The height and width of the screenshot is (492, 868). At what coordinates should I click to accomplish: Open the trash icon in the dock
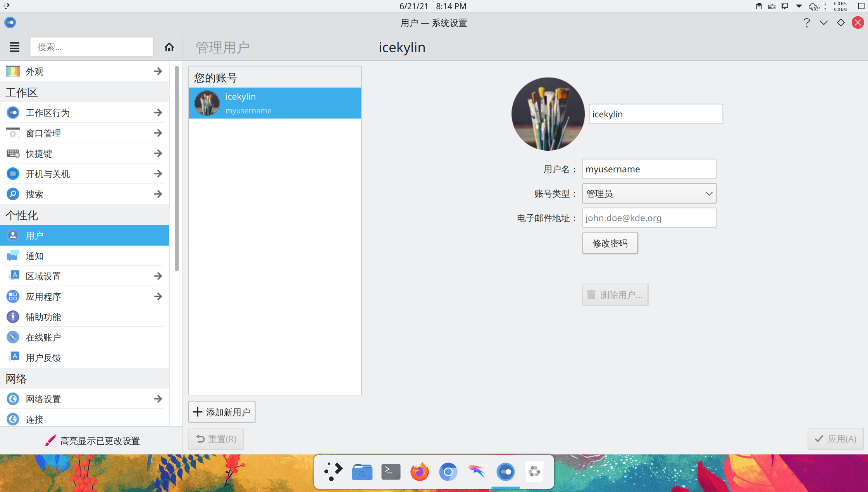click(x=534, y=471)
